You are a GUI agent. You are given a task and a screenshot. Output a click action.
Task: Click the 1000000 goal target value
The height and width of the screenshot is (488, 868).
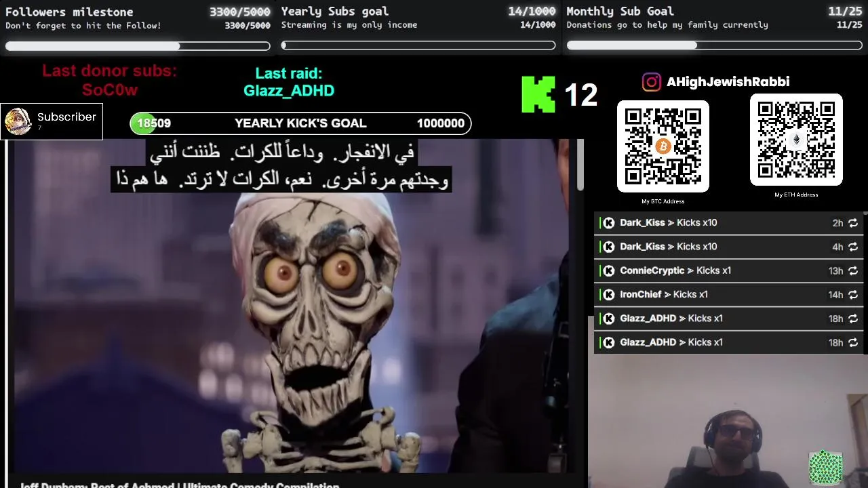coord(441,123)
